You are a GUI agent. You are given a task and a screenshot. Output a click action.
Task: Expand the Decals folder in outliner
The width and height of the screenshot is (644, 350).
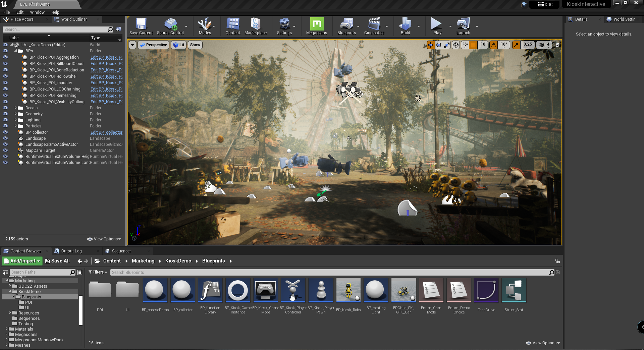15,108
